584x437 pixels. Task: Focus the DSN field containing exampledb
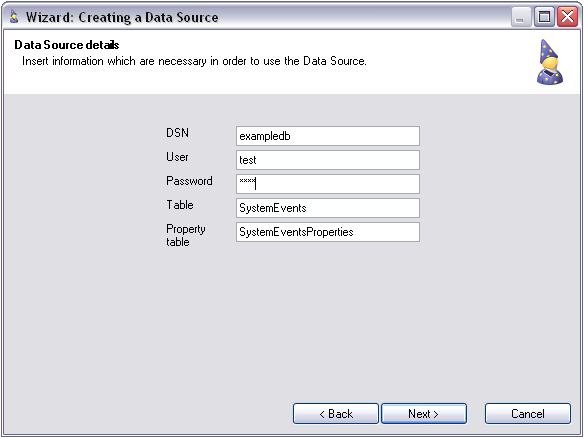(328, 136)
